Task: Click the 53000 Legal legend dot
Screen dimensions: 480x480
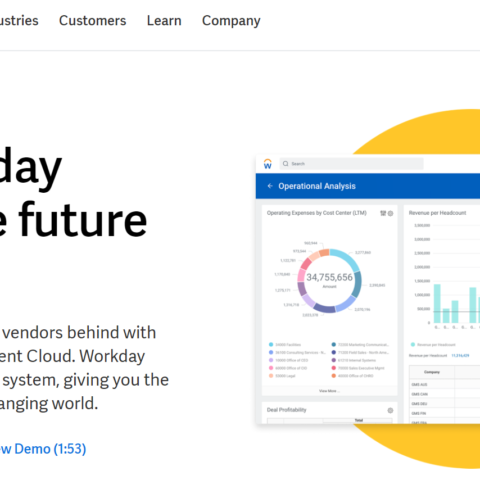Action: pos(271,376)
